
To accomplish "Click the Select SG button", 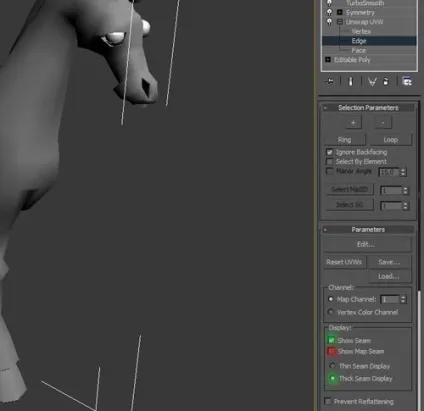I will pos(349,205).
